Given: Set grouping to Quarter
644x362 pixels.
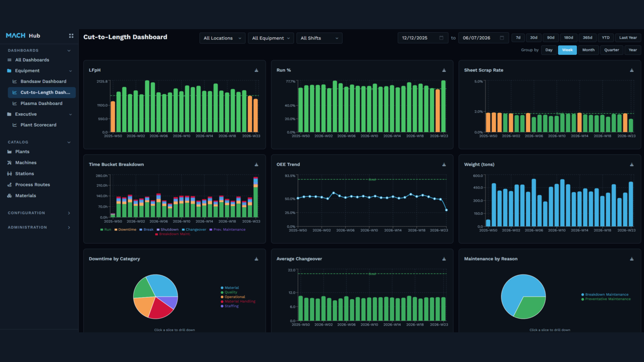Looking at the screenshot, I should [611, 50].
